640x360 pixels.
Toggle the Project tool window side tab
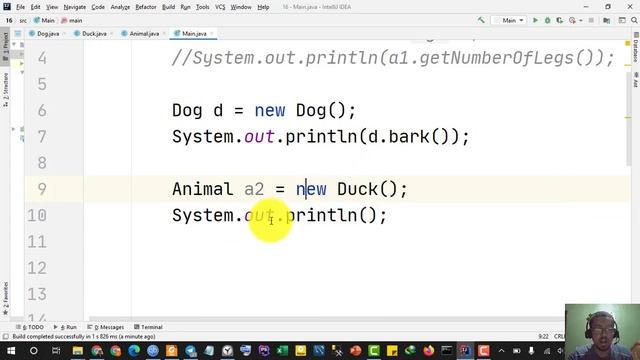(x=5, y=46)
